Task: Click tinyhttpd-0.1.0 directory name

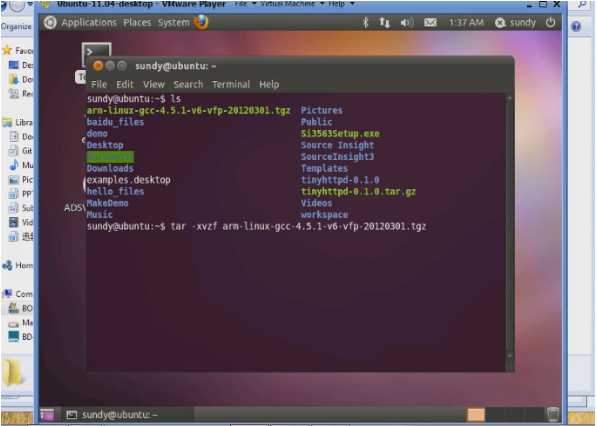Action: tap(340, 180)
